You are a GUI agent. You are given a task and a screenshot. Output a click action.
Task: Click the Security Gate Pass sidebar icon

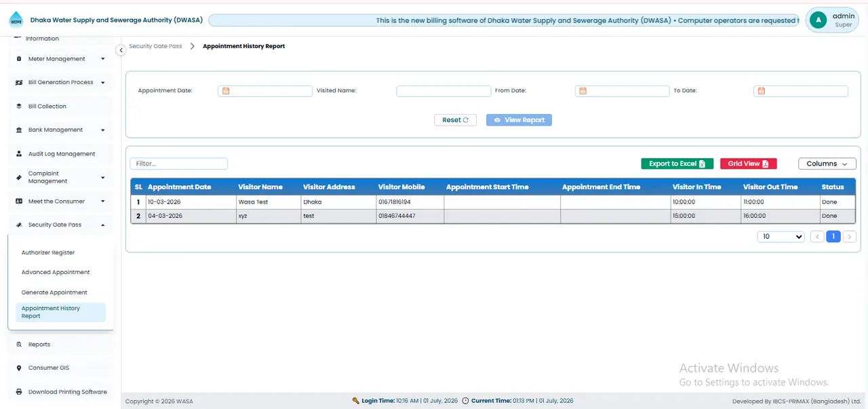coord(19,225)
